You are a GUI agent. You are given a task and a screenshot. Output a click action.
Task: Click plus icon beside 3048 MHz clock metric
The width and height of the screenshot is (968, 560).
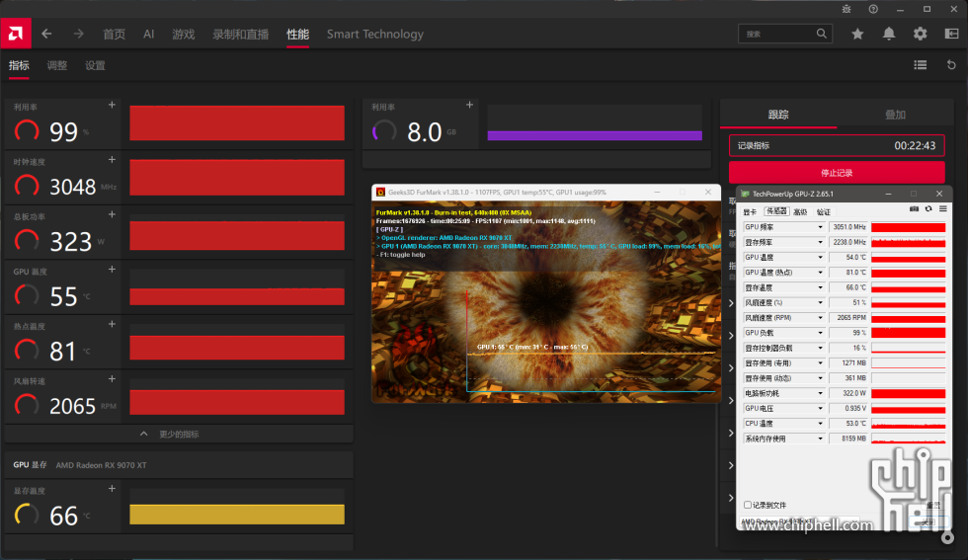pos(112,160)
